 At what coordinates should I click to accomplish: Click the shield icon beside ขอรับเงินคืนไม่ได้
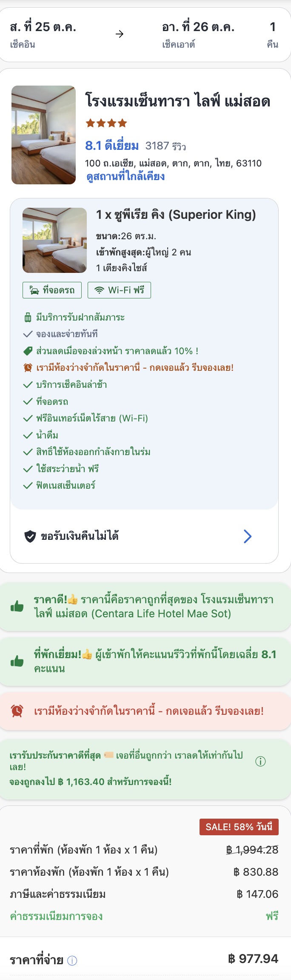pyautogui.click(x=30, y=536)
